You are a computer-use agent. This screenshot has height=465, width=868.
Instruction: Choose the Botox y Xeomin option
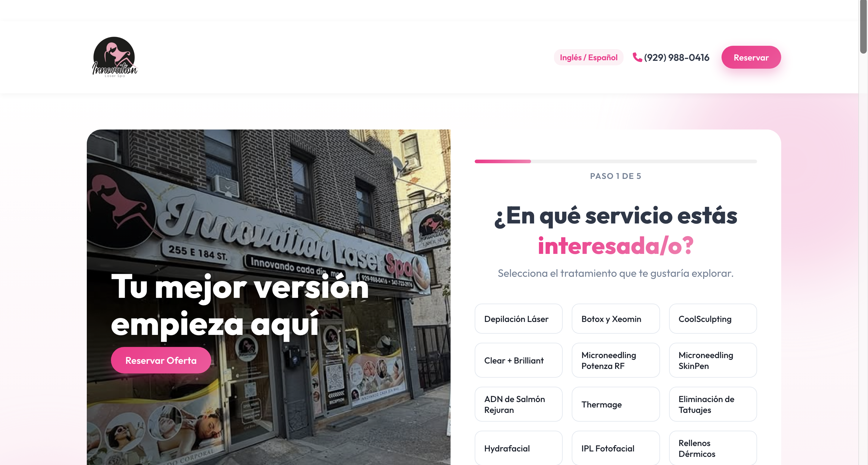coord(616,319)
